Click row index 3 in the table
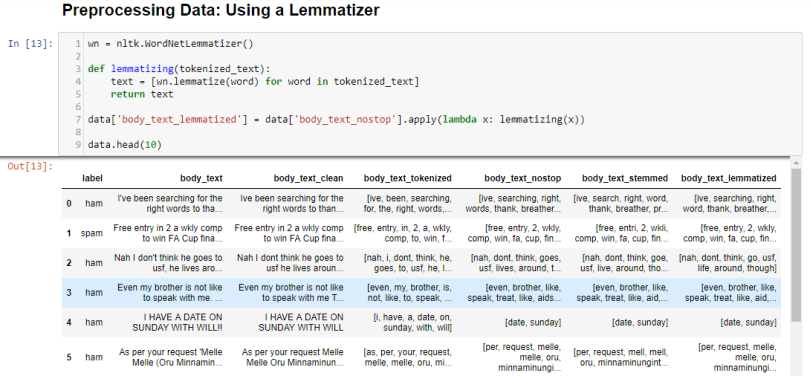This screenshot has height=376, width=810. tap(69, 292)
